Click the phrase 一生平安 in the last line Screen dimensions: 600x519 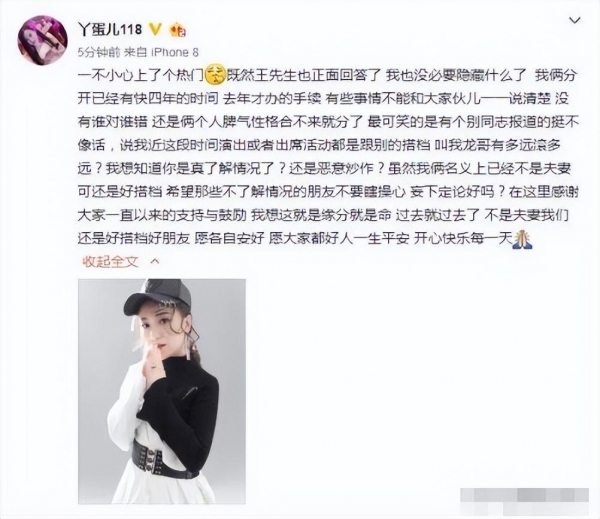click(382, 239)
